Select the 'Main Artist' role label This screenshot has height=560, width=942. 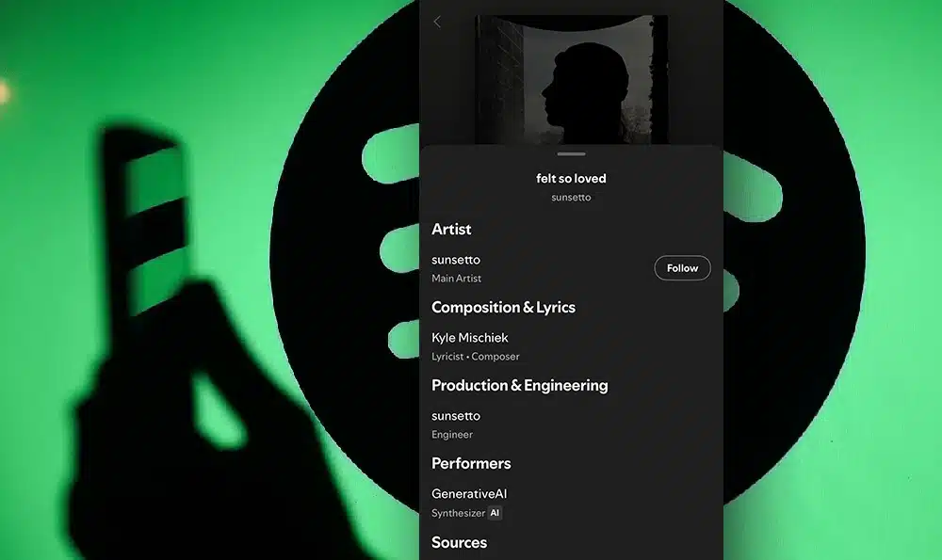457,279
